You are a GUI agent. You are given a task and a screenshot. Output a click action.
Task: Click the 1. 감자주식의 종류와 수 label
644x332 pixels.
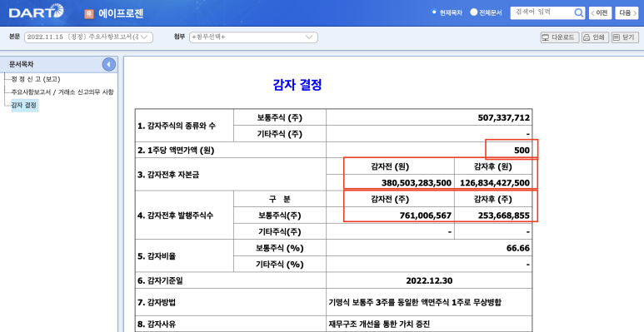point(176,126)
